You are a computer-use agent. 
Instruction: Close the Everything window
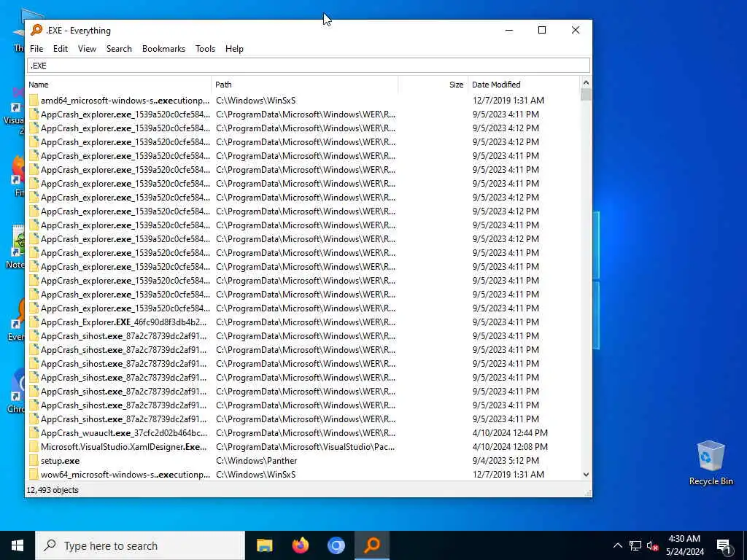575,30
